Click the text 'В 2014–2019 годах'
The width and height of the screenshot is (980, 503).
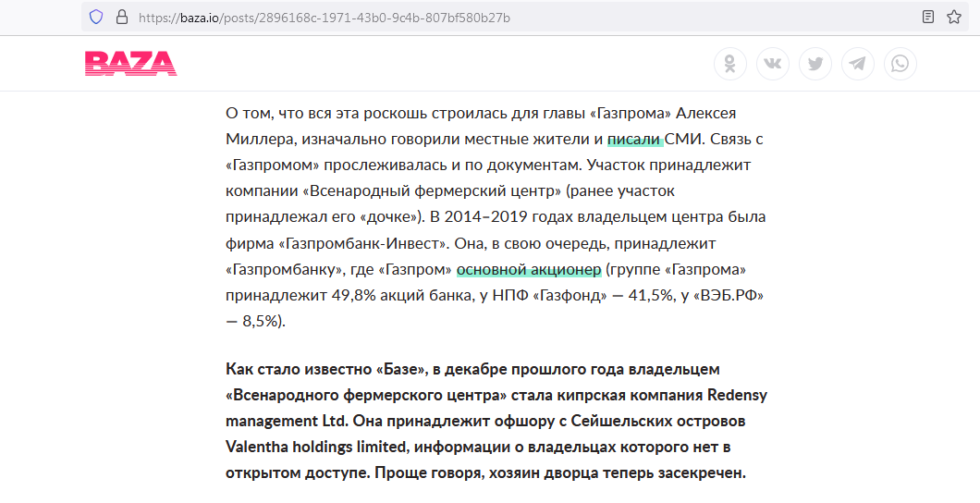[501, 216]
